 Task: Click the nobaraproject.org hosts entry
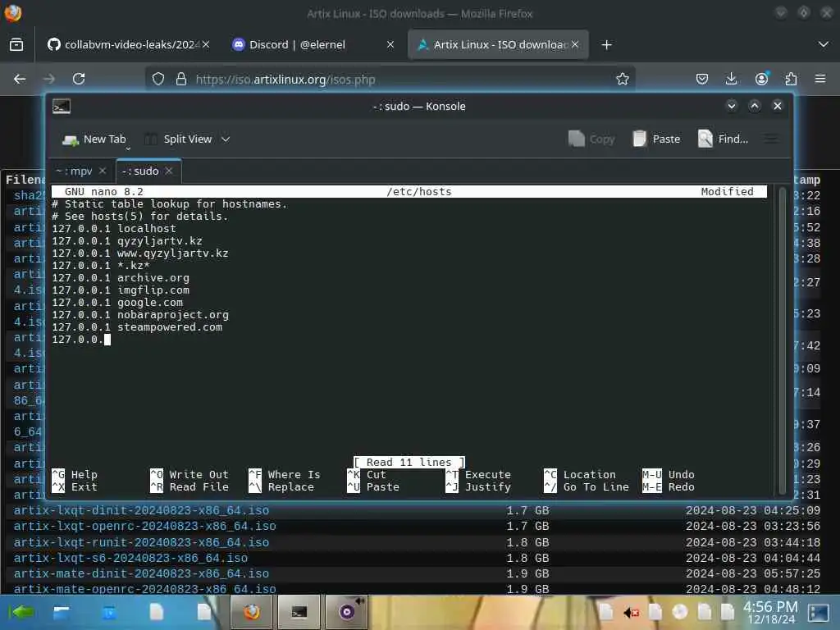tap(140, 315)
